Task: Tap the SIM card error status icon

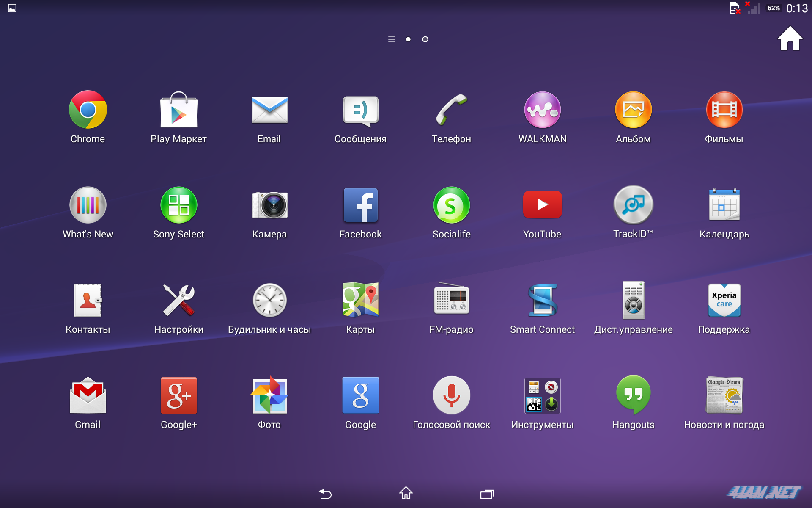Action: coord(735,8)
